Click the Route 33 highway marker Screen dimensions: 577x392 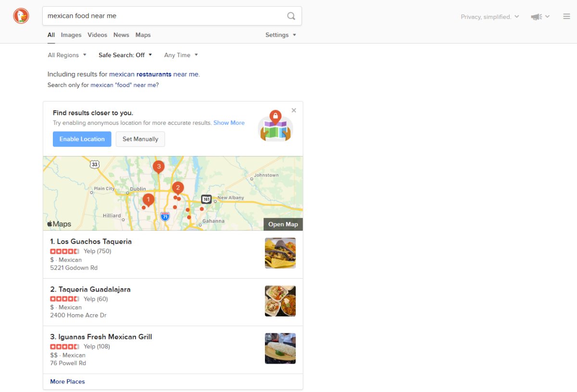95,164
